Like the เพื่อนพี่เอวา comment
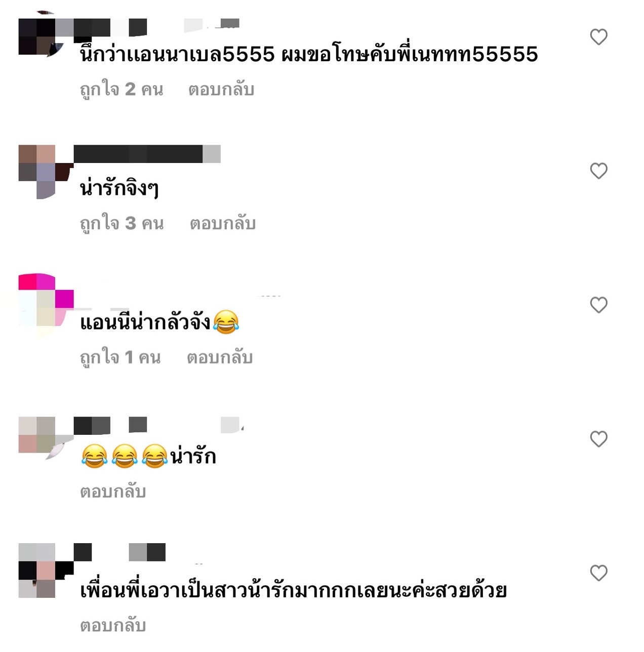 click(x=598, y=573)
